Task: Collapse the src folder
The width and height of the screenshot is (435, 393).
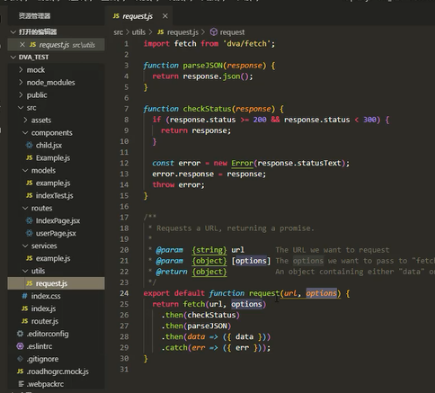Action: click(x=21, y=108)
